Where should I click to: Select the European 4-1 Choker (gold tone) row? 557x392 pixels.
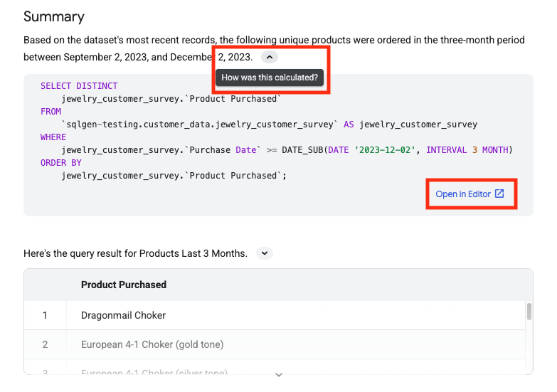152,344
